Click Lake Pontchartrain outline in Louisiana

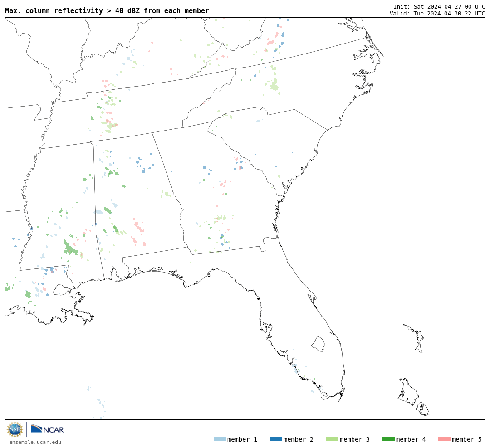[61, 290]
